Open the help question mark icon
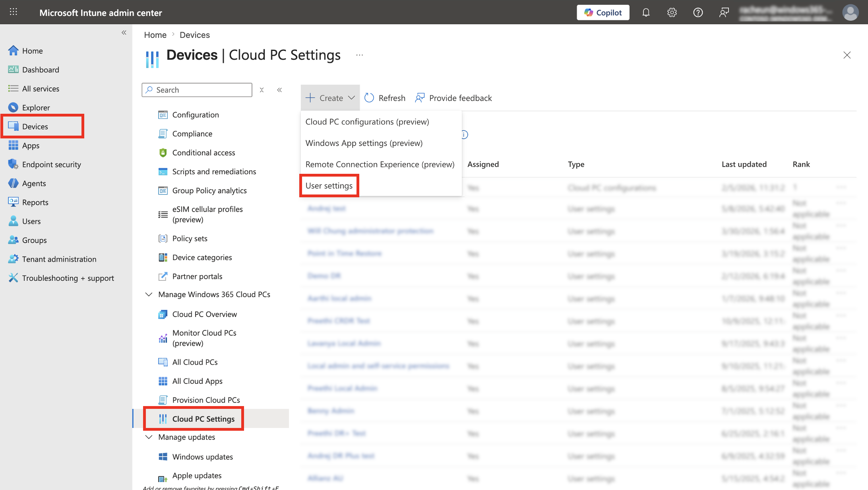This screenshot has width=868, height=490. pos(698,12)
